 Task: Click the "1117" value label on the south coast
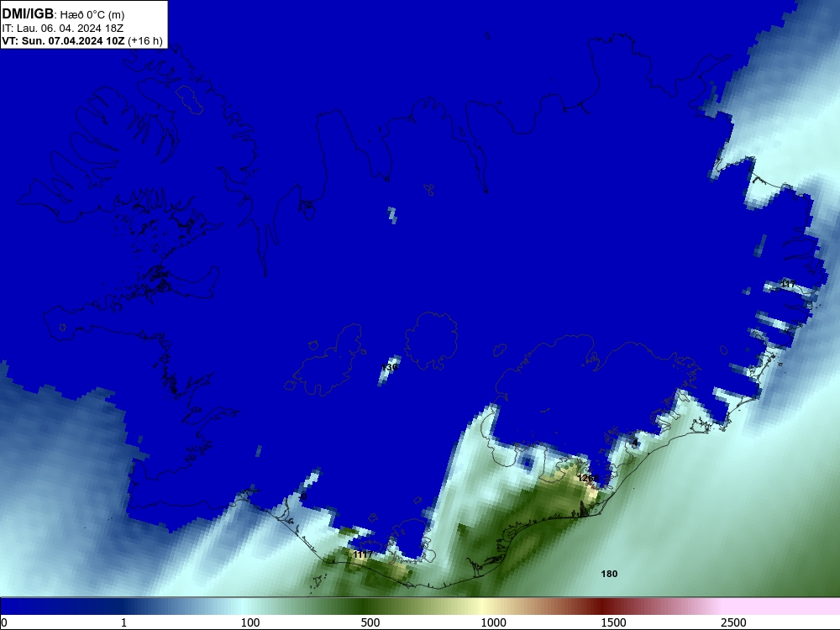click(x=363, y=554)
